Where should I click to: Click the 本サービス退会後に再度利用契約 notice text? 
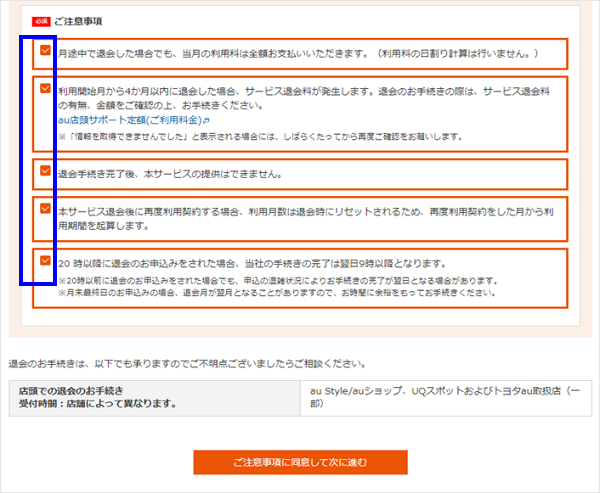click(300, 212)
